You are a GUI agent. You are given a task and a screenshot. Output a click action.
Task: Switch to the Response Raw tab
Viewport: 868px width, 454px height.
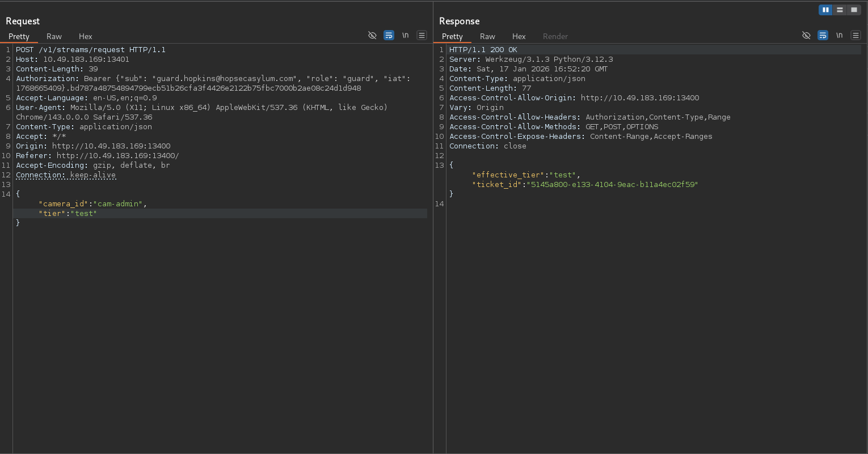coord(487,36)
